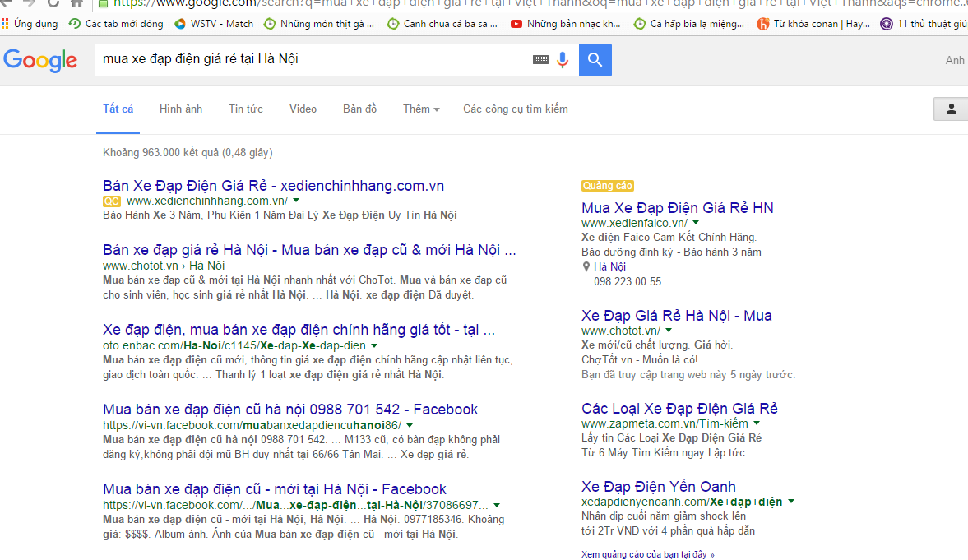Open the Các công cụ tìm kiếm option
Screen dimensions: 968x560
[515, 108]
